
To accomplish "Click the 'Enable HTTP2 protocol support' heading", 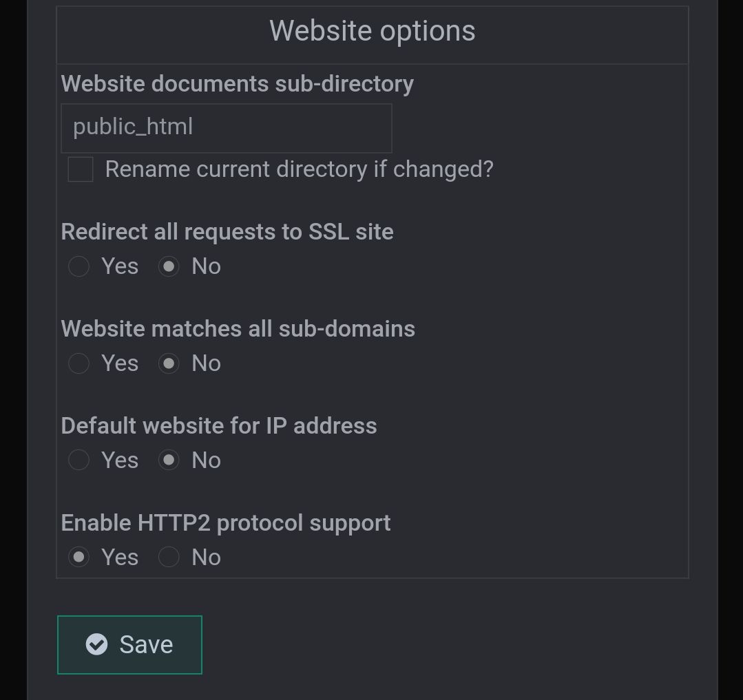I will point(225,523).
